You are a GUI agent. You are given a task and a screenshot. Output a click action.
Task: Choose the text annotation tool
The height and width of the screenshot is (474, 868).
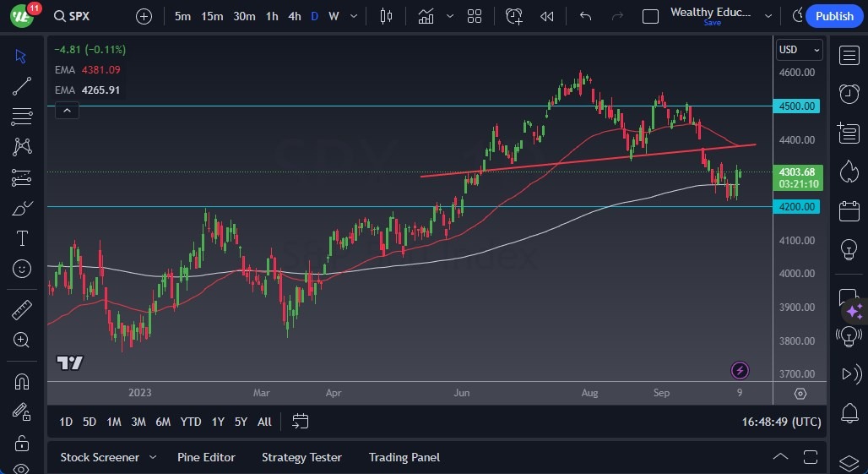22,238
